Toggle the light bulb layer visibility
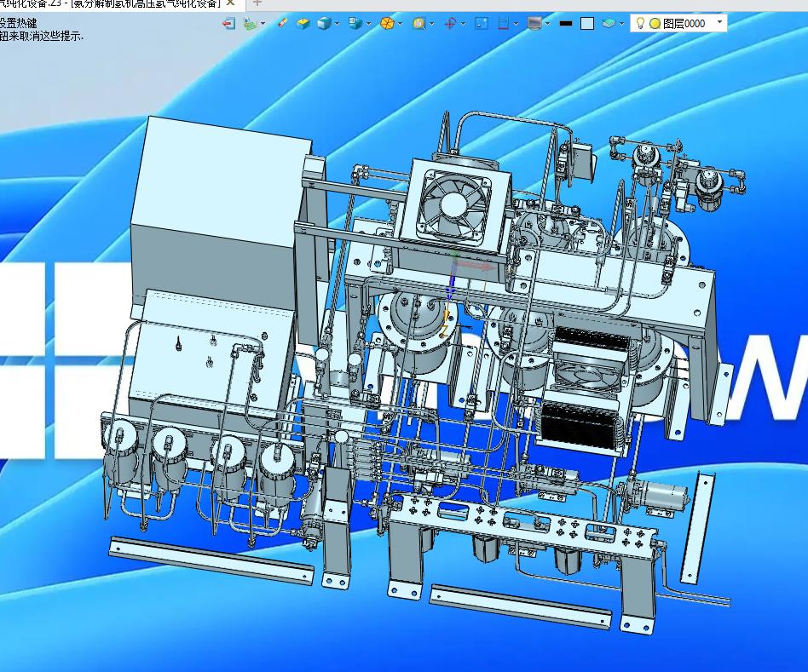The width and height of the screenshot is (808, 672). tap(641, 23)
